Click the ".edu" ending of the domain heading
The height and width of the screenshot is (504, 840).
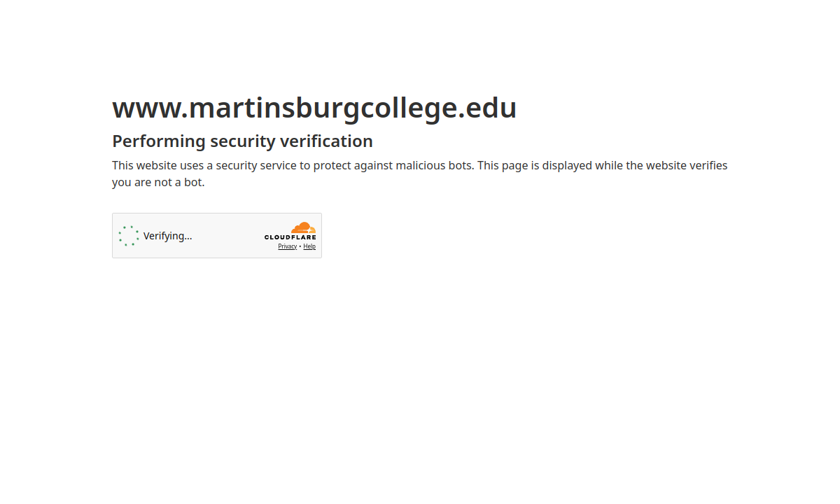[487, 108]
